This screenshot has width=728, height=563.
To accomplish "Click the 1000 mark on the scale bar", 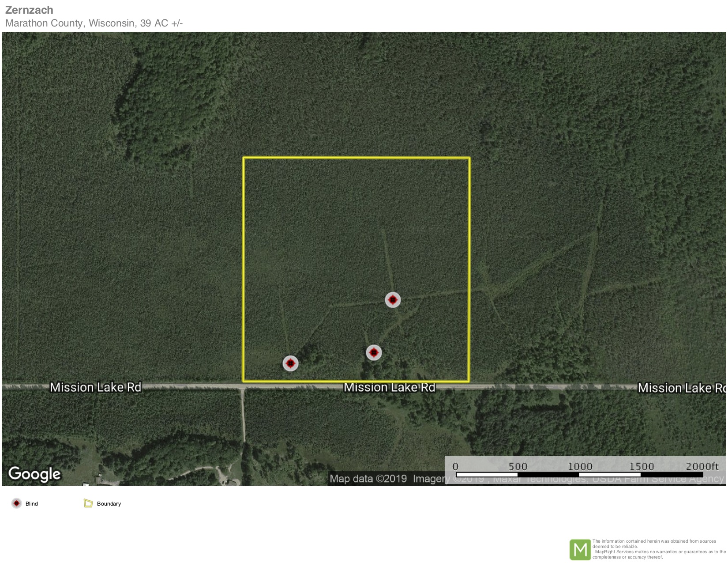I will pos(579,466).
